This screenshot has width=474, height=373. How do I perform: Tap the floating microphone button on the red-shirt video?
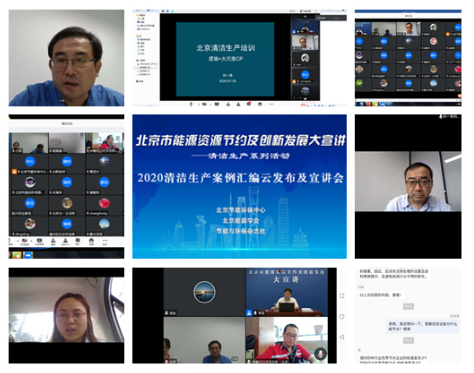pyautogui.click(x=321, y=353)
